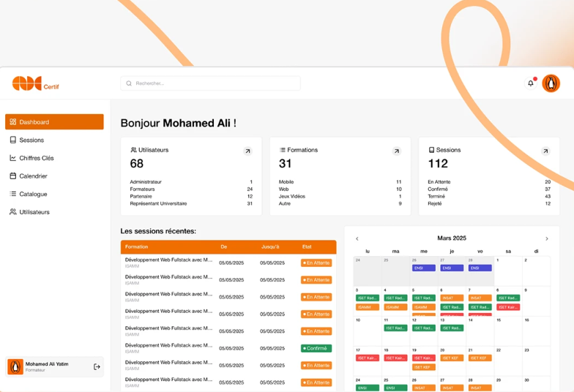Click Les sessions récentes heading

click(158, 231)
